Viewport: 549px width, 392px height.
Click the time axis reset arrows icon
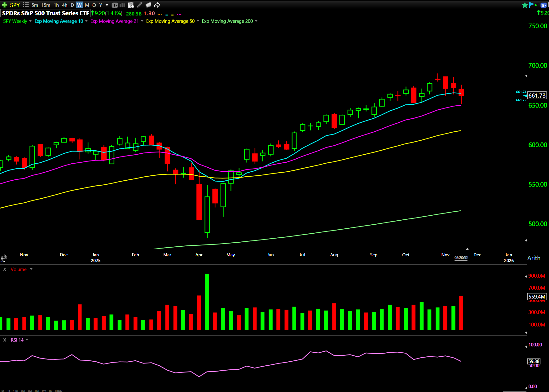(x=4, y=258)
